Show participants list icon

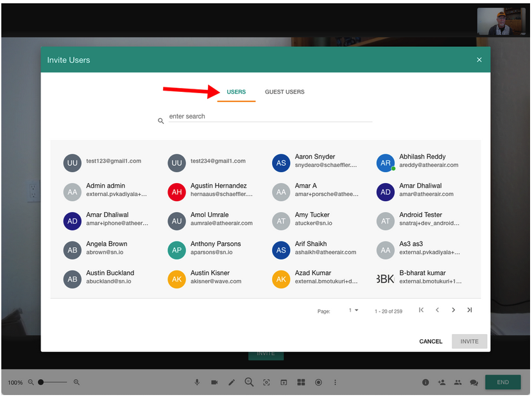458,382
